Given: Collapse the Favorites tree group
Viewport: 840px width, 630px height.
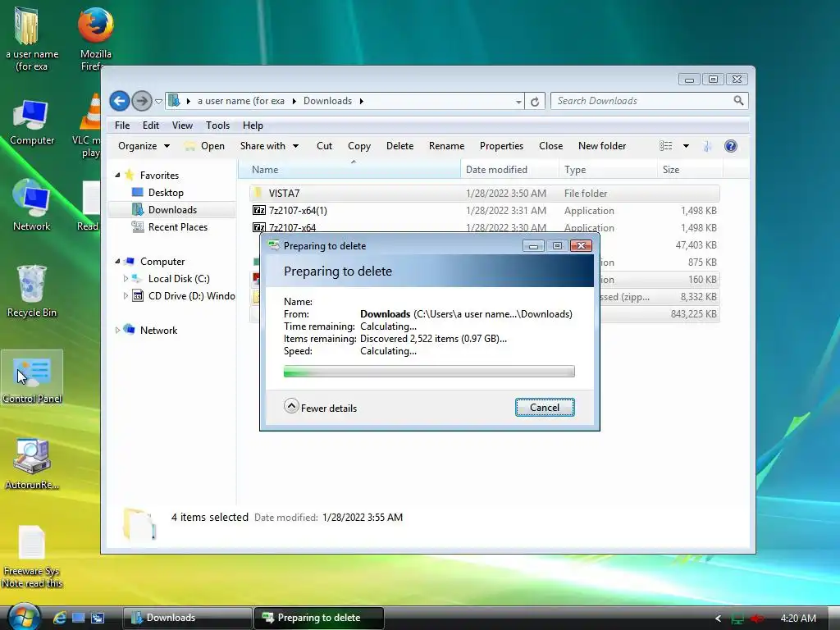Looking at the screenshot, I should coord(117,176).
